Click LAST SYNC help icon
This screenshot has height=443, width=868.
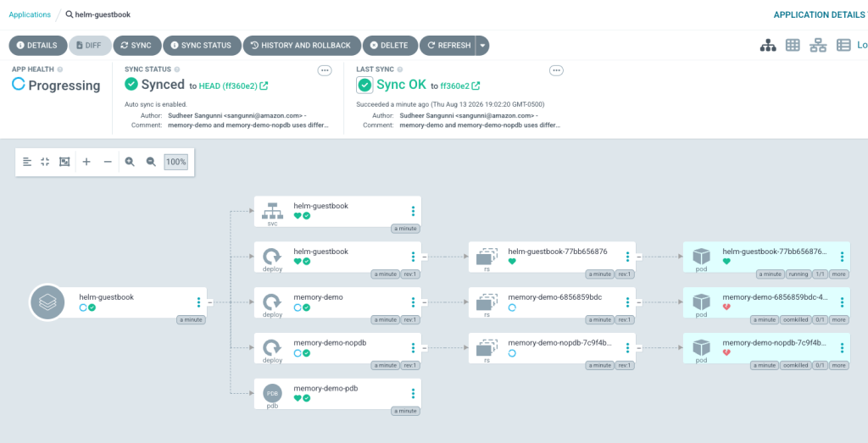coord(400,69)
